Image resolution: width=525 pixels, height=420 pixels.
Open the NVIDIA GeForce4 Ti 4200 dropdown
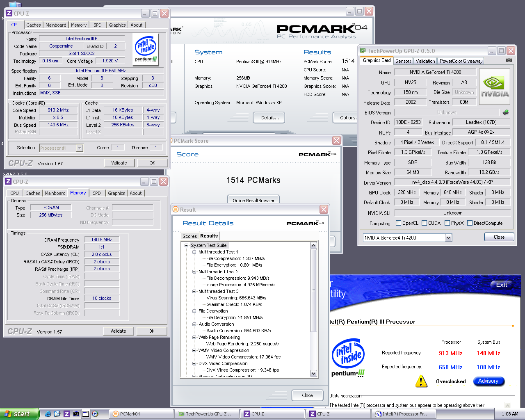coord(448,238)
